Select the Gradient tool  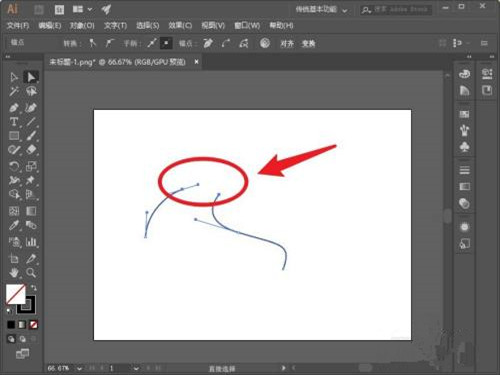point(31,211)
